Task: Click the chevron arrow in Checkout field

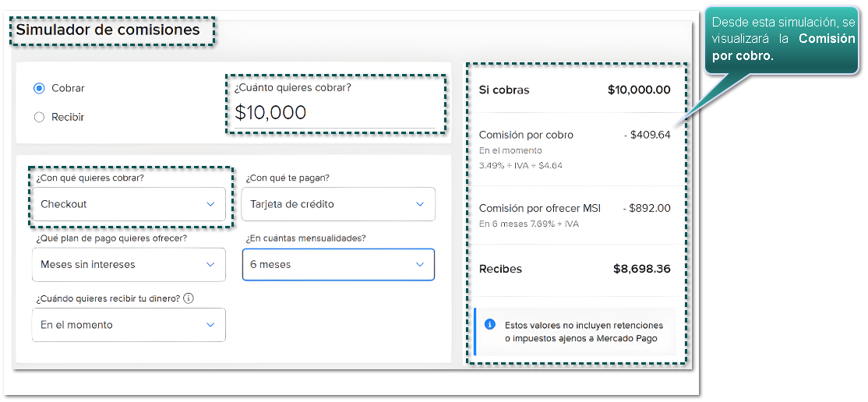Action: 210,204
